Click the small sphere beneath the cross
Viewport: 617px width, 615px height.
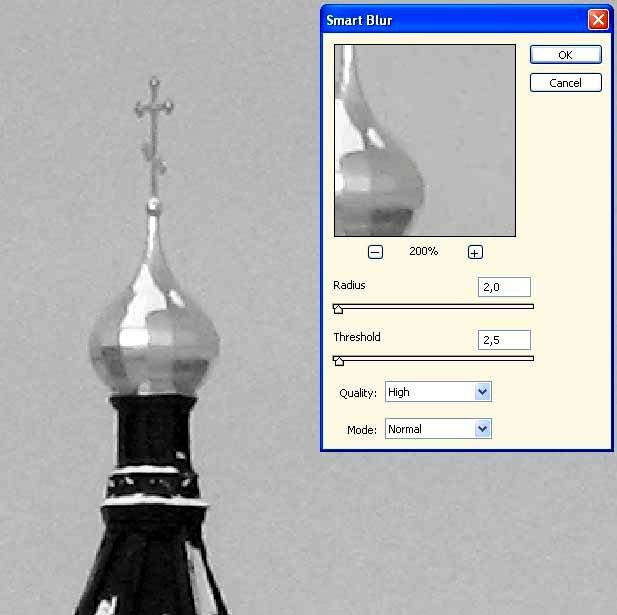153,205
